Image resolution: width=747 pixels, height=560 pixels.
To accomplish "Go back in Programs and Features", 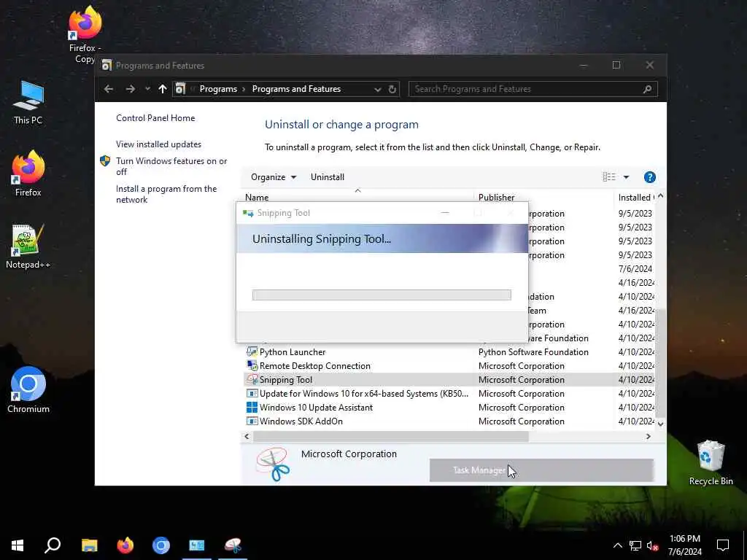I will click(x=109, y=89).
